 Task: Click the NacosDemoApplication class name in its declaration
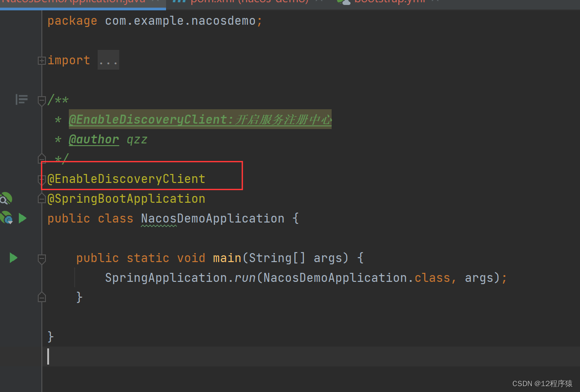coord(213,218)
